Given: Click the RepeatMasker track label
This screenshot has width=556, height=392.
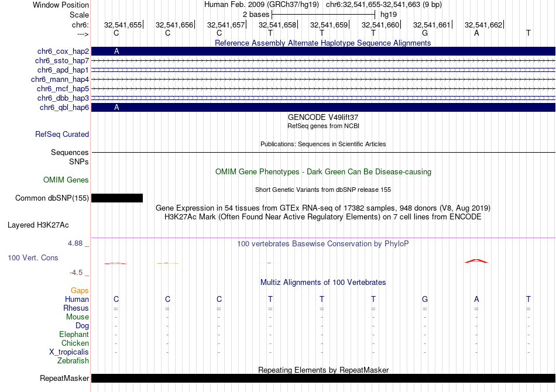Looking at the screenshot, I should point(64,379).
